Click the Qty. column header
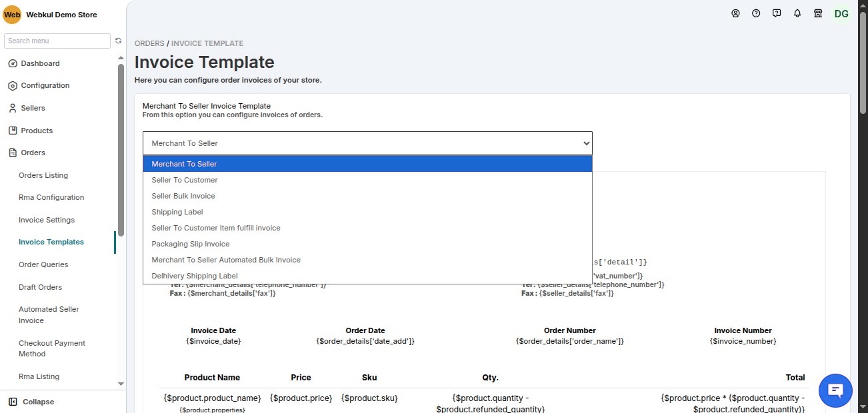This screenshot has height=413, width=868. (x=490, y=377)
